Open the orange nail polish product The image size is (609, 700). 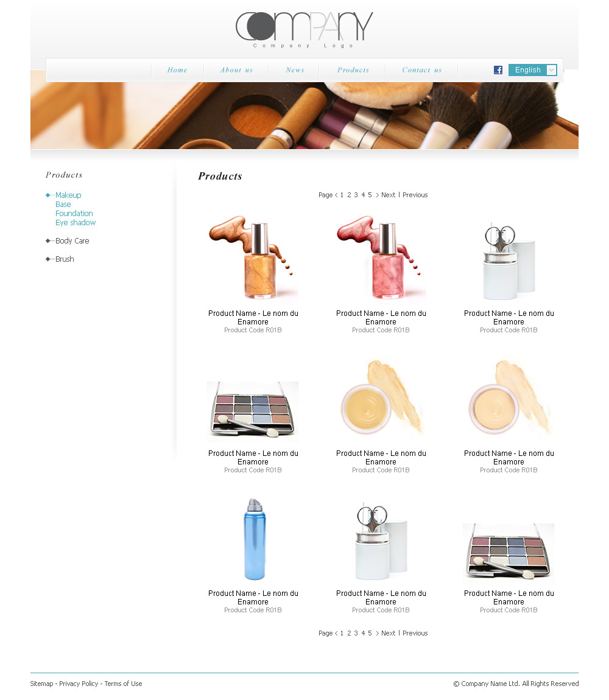(x=253, y=258)
